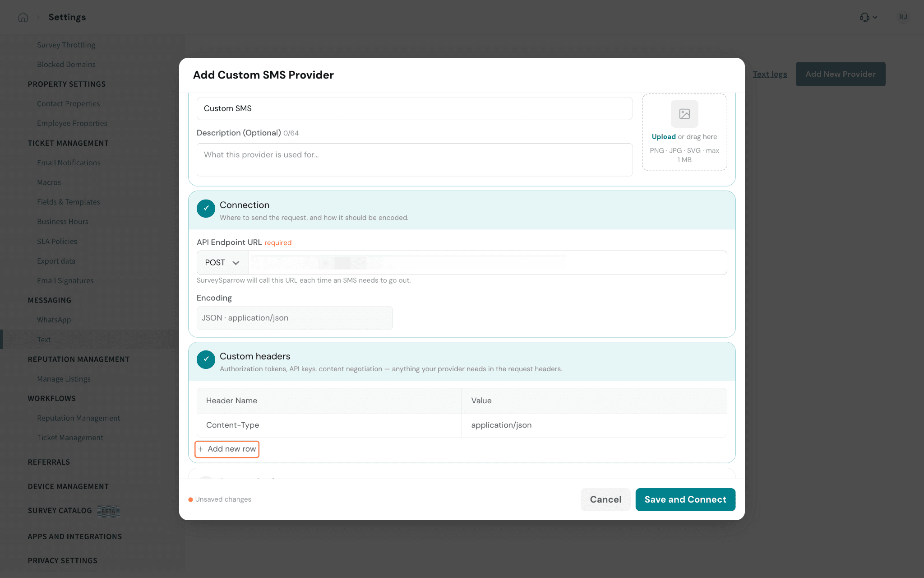Focus the Custom SMS name field
The width and height of the screenshot is (924, 578).
point(414,108)
